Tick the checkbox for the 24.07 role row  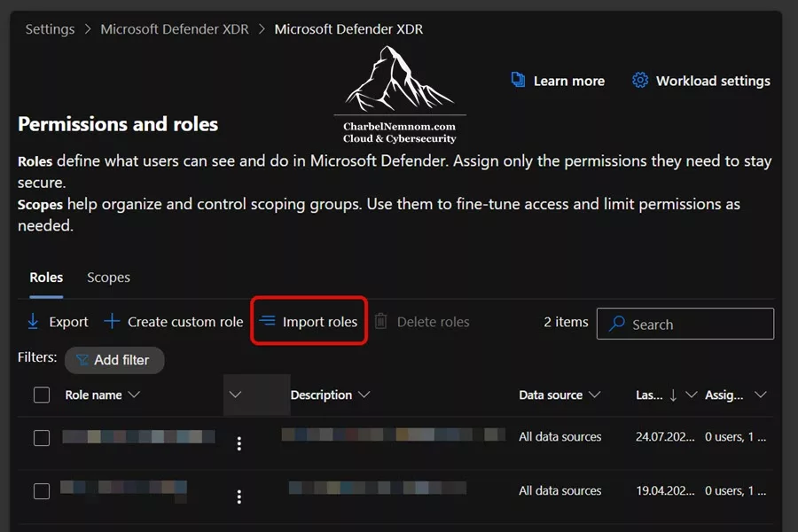click(x=42, y=438)
